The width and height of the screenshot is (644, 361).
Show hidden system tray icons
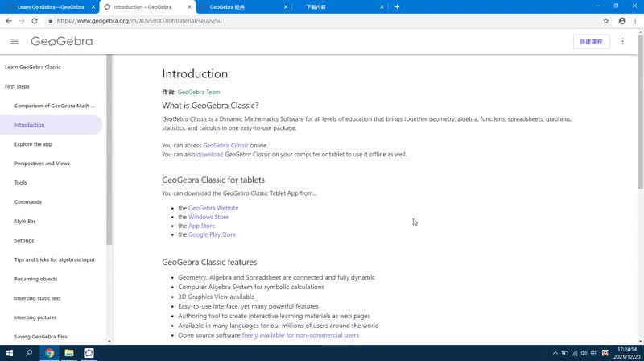pyautogui.click(x=555, y=353)
